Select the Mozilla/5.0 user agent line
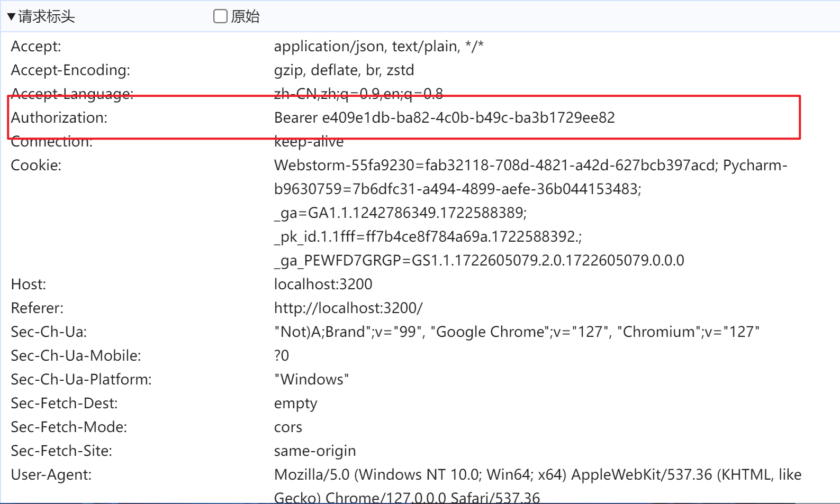The height and width of the screenshot is (504, 840). 538,475
